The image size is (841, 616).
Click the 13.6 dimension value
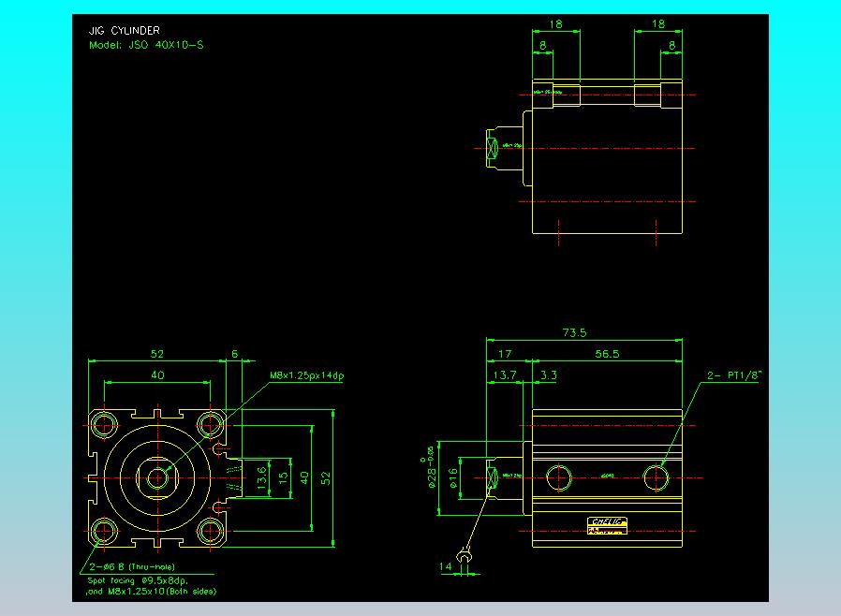tap(261, 477)
